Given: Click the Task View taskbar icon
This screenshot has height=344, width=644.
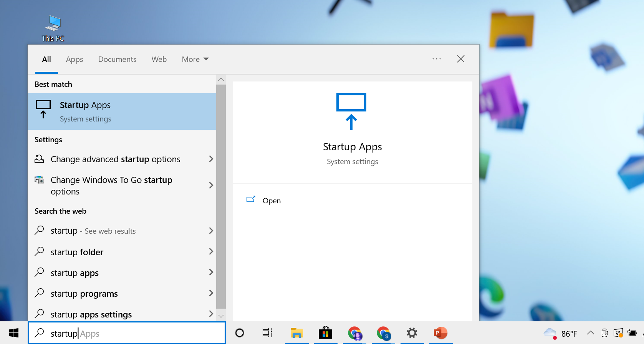Looking at the screenshot, I should coord(267,333).
